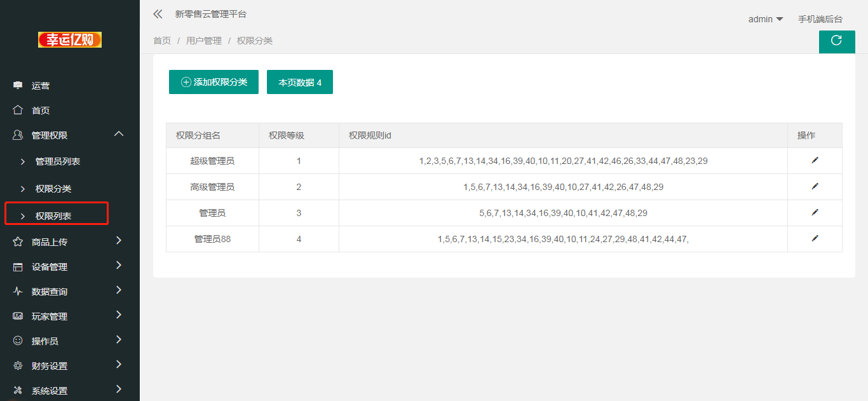This screenshot has width=868, height=401.
Task: Click the 幸运亿购 logo
Action: 70,39
